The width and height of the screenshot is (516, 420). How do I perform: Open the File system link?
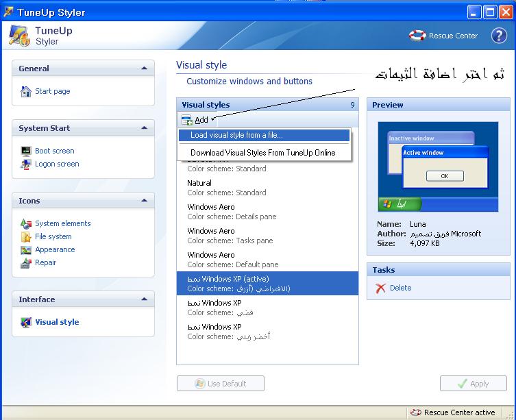tap(53, 237)
